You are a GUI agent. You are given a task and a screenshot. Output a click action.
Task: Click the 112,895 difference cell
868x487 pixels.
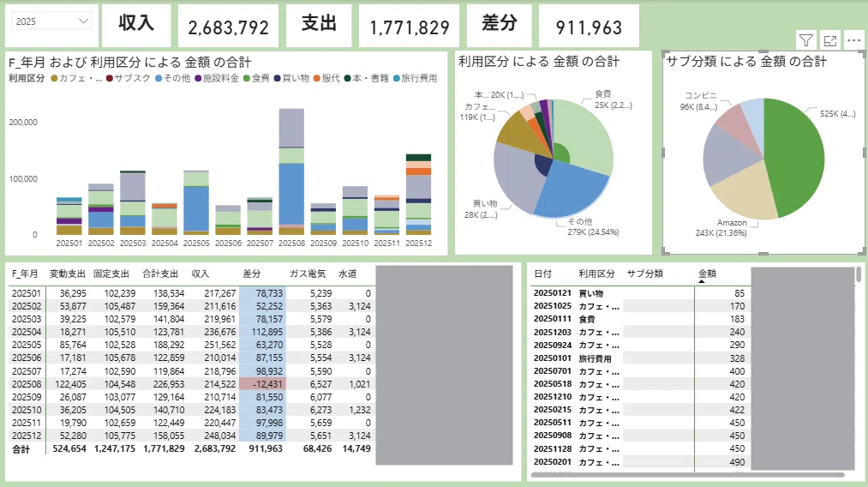tap(262, 332)
